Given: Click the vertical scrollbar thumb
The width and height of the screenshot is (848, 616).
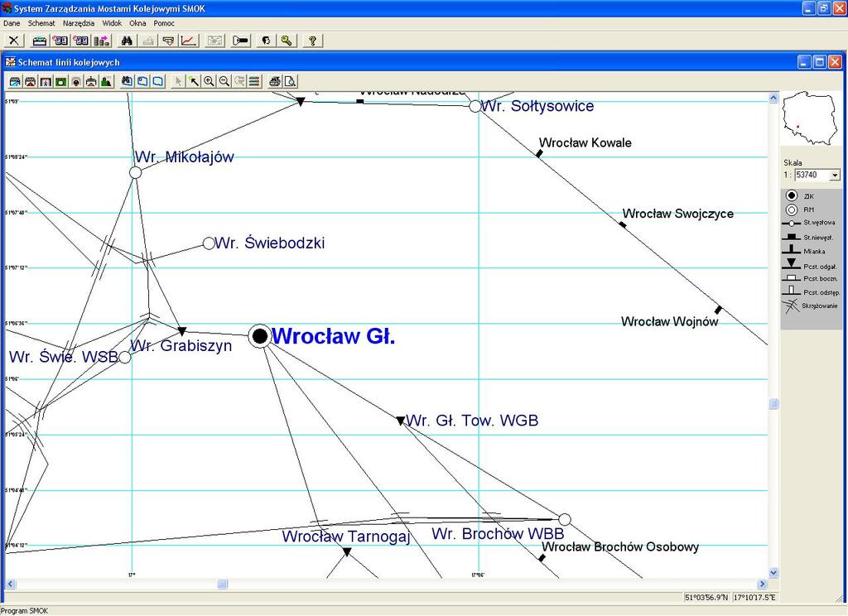Looking at the screenshot, I should click(x=773, y=404).
